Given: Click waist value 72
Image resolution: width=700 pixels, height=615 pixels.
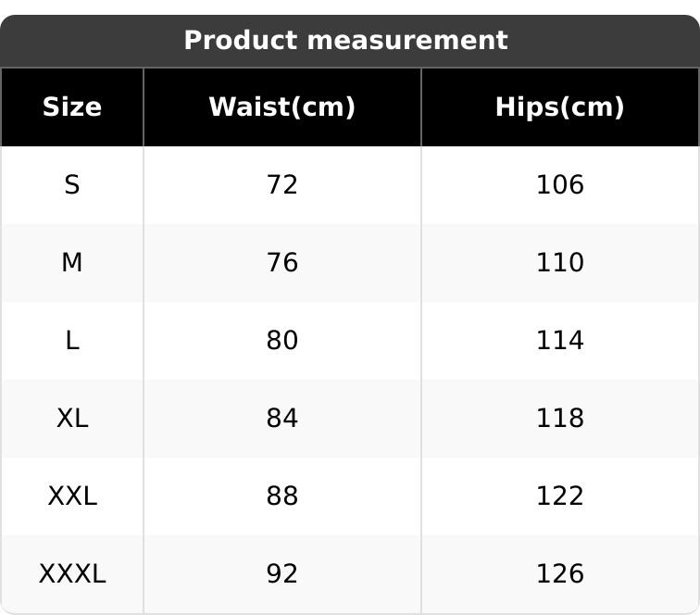Looking at the screenshot, I should pos(282,185).
